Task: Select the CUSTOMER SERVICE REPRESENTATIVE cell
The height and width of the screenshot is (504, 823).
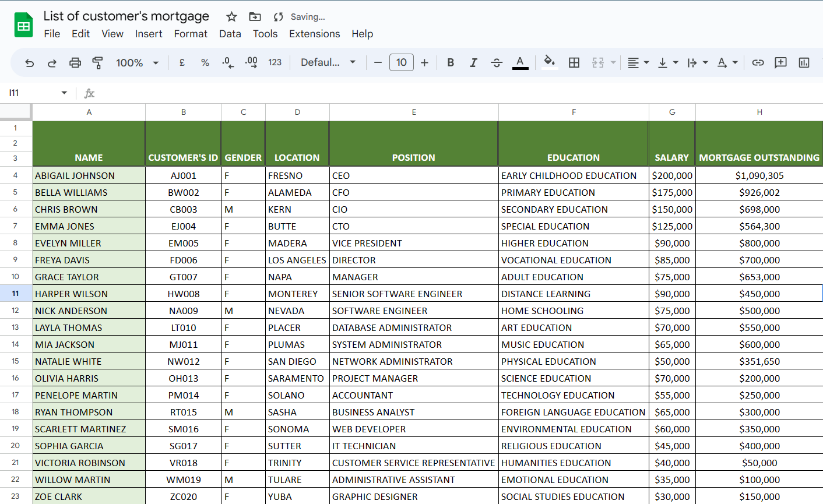Action: coord(414,463)
